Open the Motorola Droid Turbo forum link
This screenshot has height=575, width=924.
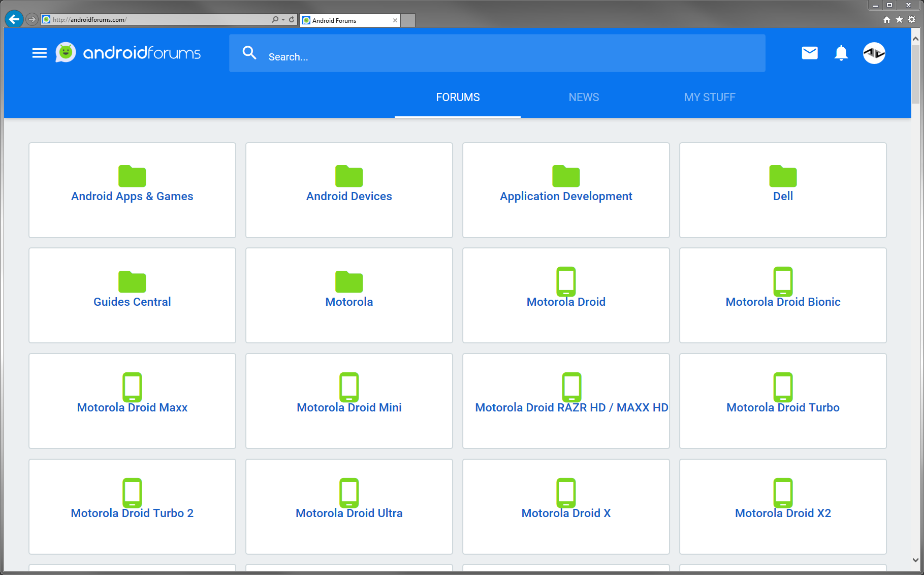pos(783,408)
